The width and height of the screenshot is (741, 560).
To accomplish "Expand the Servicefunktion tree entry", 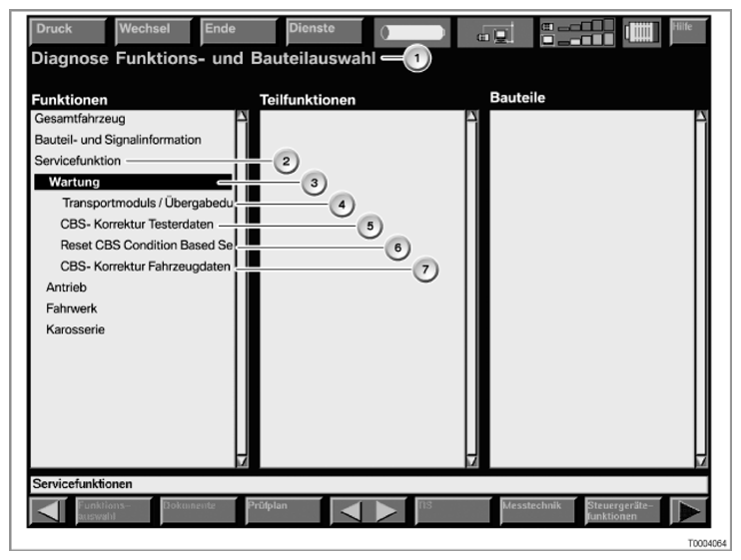I will 78,161.
